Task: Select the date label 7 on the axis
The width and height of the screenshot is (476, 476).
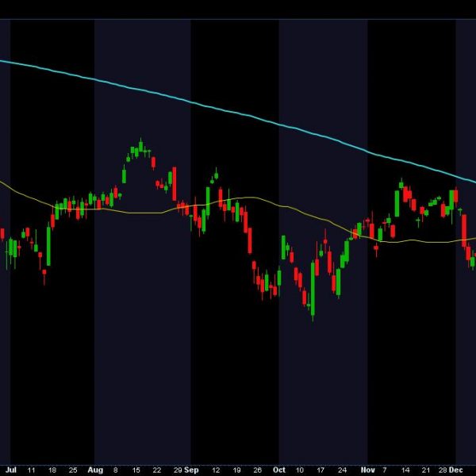Action: tap(385, 470)
